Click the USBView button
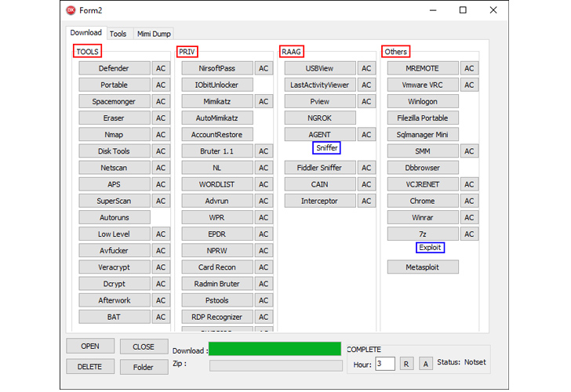This screenshot has width=571, height=392. pos(319,68)
